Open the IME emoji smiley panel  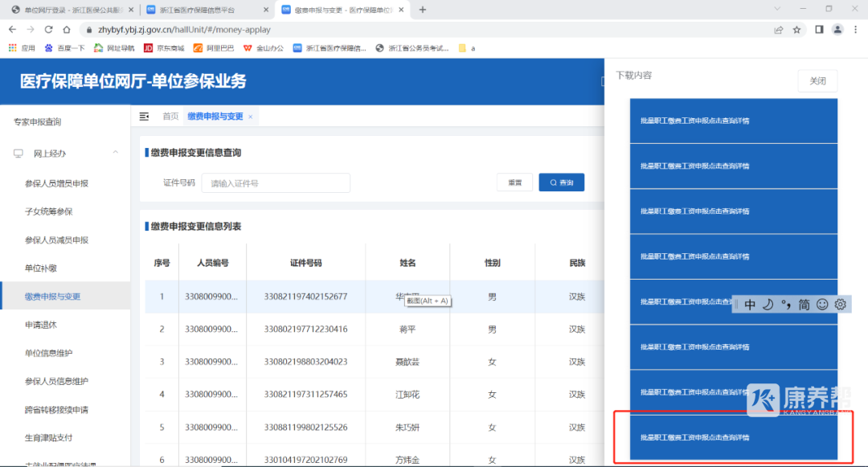pyautogui.click(x=823, y=305)
